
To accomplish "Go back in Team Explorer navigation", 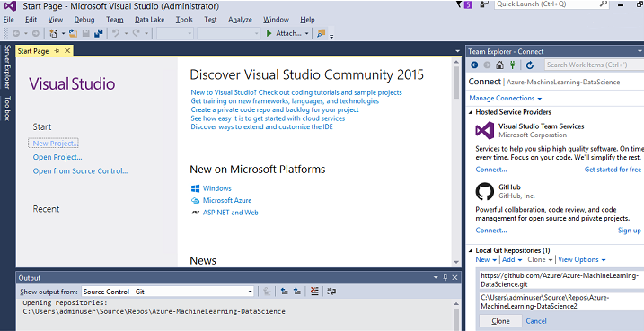I will click(474, 65).
